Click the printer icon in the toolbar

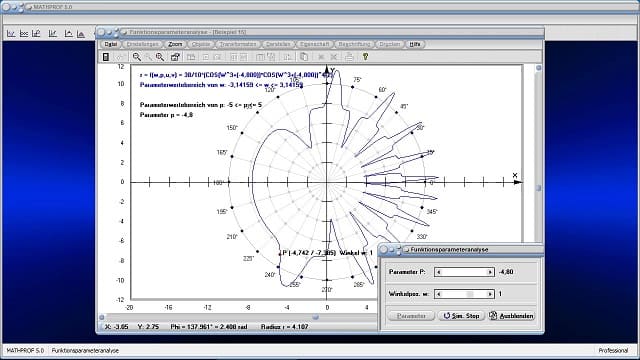(349, 57)
